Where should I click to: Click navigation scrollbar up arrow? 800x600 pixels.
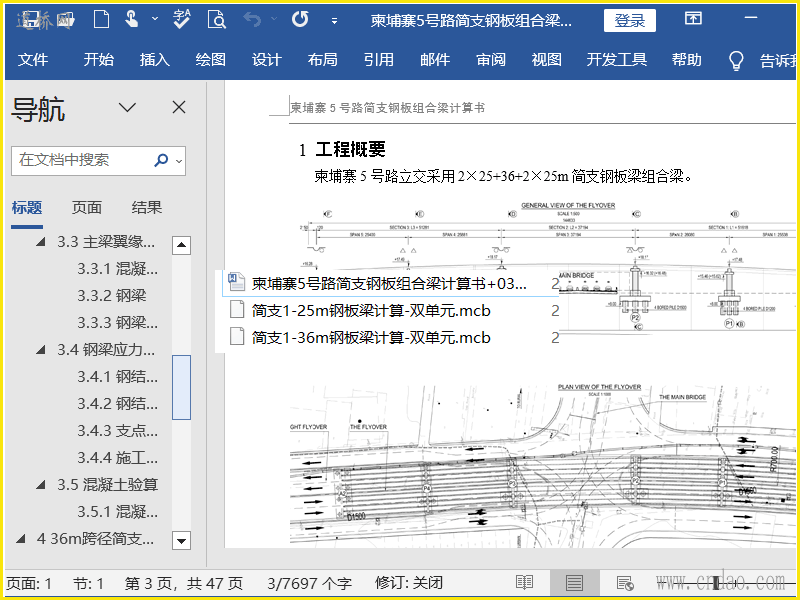(181, 245)
